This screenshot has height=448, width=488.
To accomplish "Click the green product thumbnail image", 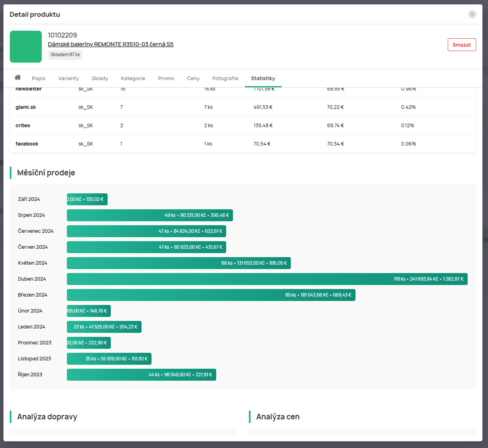I will [x=26, y=47].
